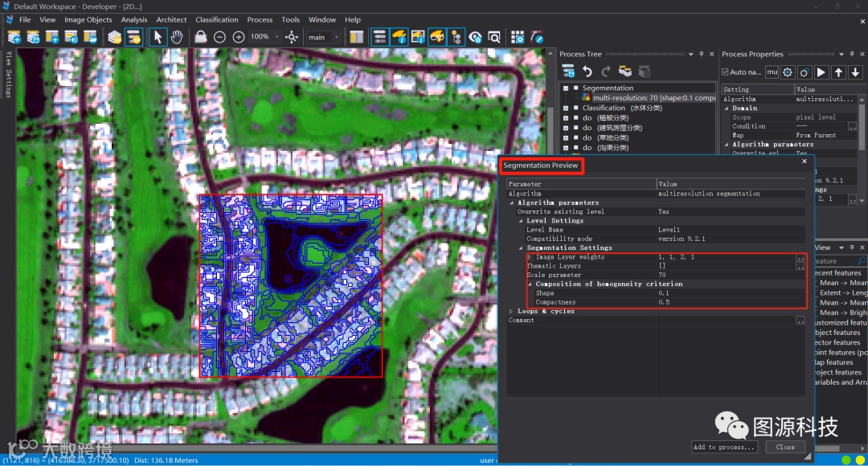This screenshot has height=466, width=868.
Task: Click Close in Segmentation Preview
Action: (x=785, y=447)
